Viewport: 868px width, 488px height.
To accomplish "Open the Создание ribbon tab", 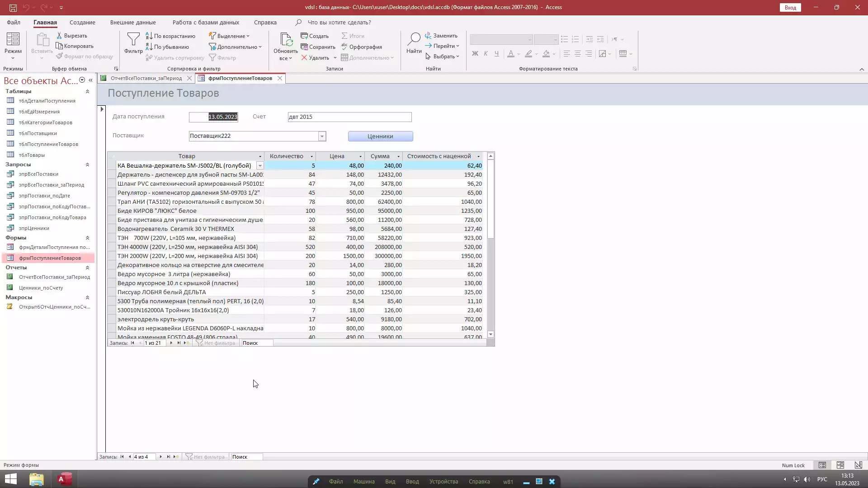I will (x=82, y=22).
